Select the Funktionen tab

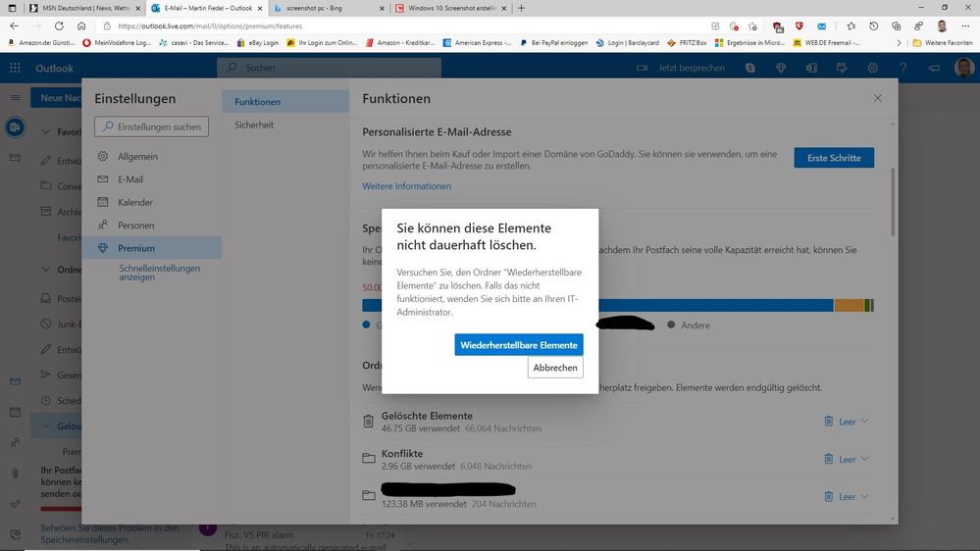tap(285, 102)
